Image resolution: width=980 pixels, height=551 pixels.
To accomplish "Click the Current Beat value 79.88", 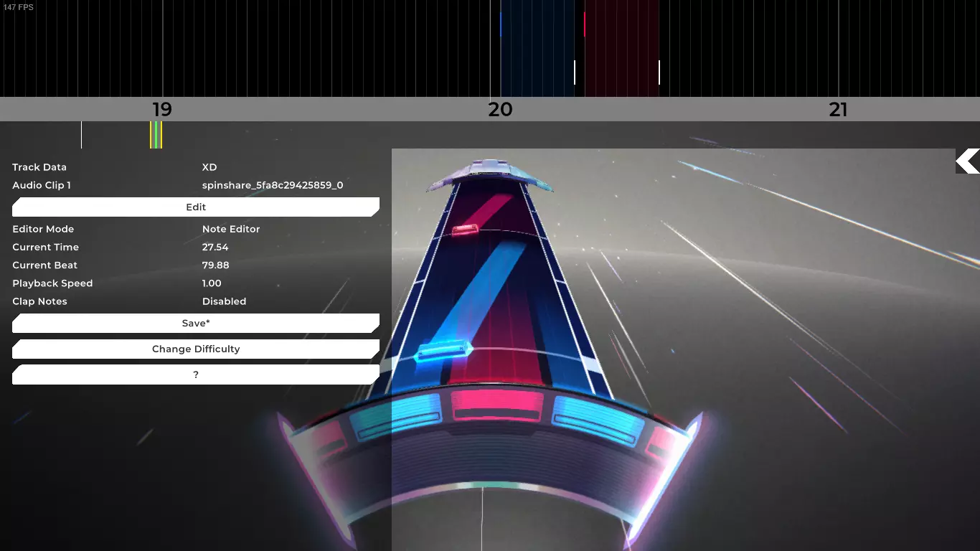I will pyautogui.click(x=216, y=265).
